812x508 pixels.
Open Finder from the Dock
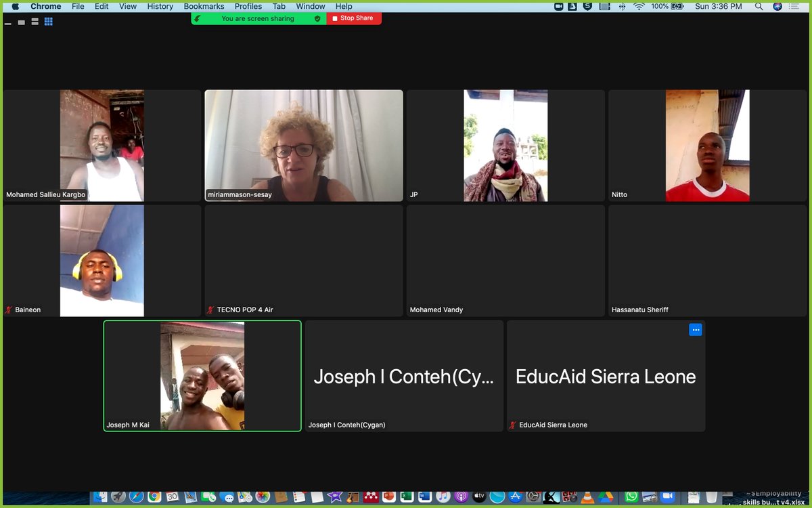100,496
